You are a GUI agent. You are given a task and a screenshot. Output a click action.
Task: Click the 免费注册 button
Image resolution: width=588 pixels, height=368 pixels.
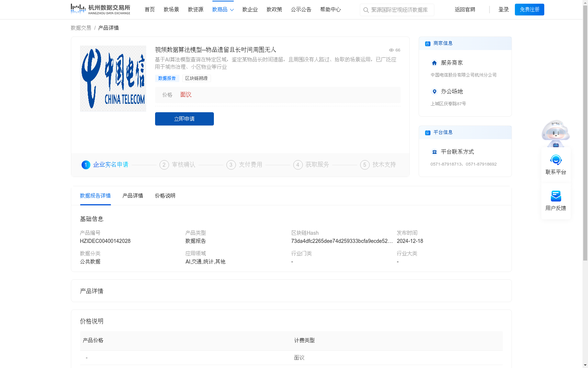(x=530, y=10)
